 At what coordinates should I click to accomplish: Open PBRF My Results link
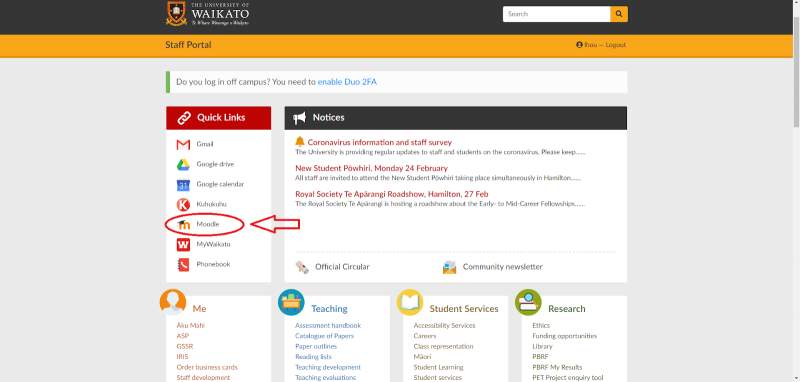tap(557, 367)
